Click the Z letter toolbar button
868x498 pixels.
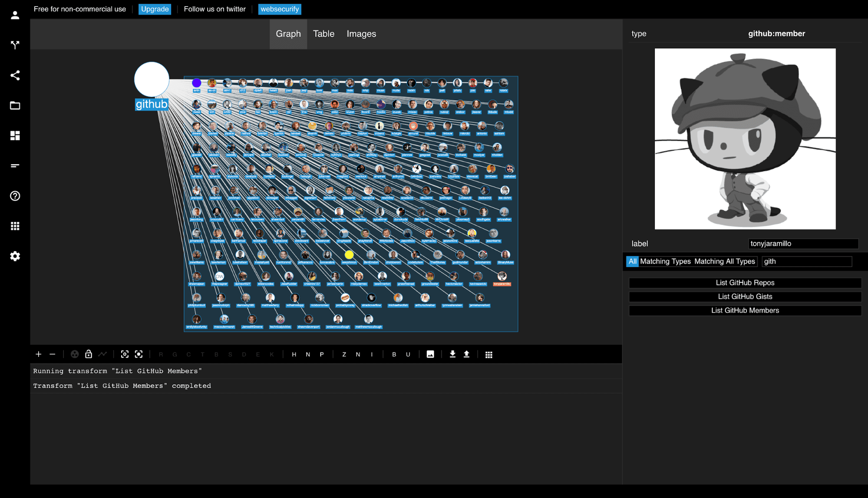pos(344,354)
